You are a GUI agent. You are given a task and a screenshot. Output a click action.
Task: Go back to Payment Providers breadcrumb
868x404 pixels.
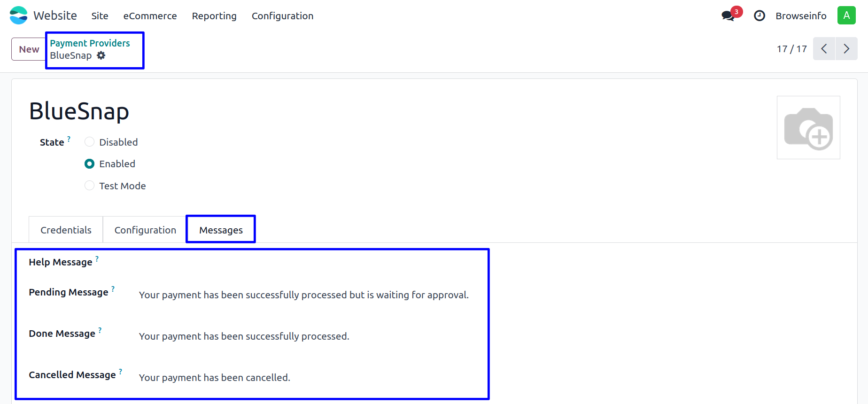click(90, 43)
